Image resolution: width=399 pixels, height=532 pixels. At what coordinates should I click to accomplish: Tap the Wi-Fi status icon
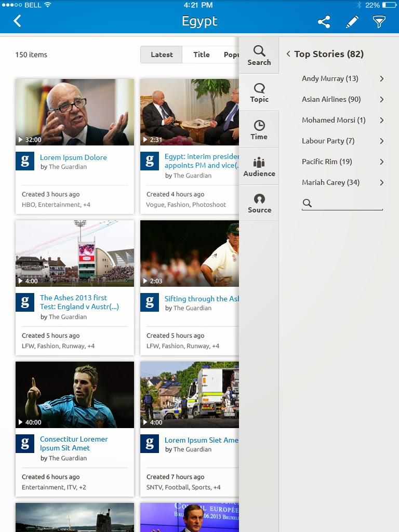(x=47, y=5)
